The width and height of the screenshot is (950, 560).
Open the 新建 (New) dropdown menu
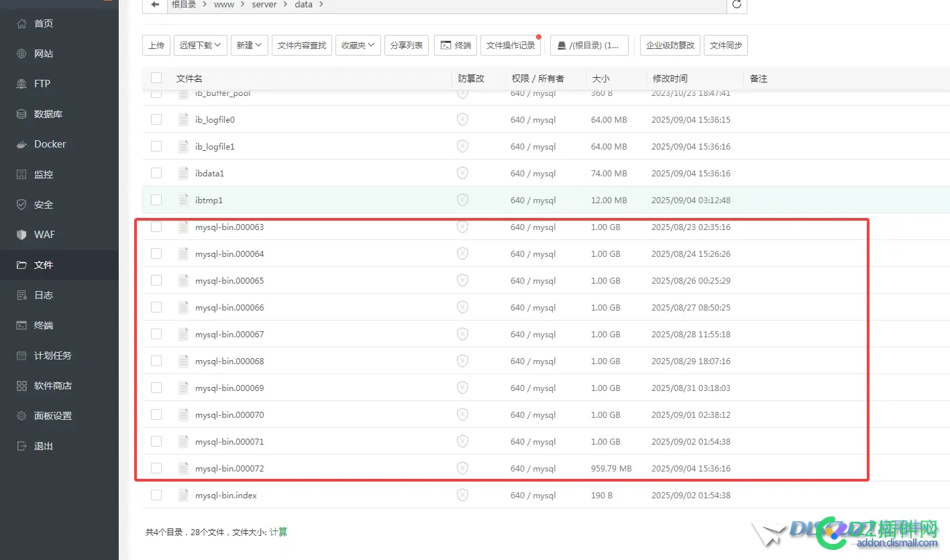(249, 45)
